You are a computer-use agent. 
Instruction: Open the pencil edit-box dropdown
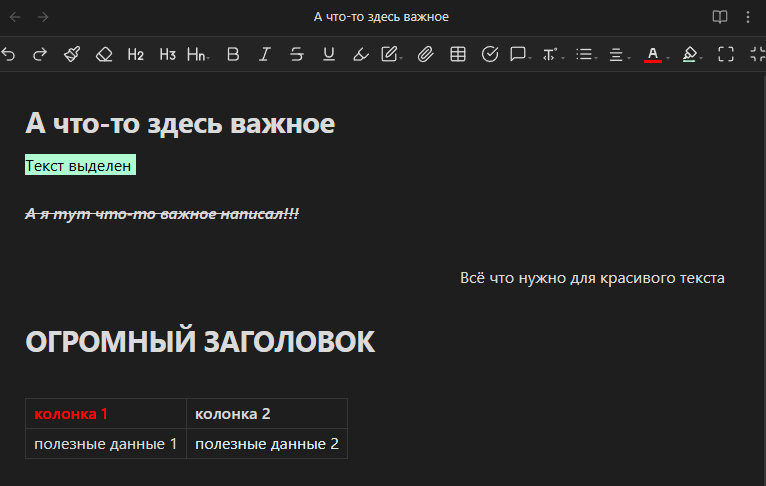click(392, 54)
